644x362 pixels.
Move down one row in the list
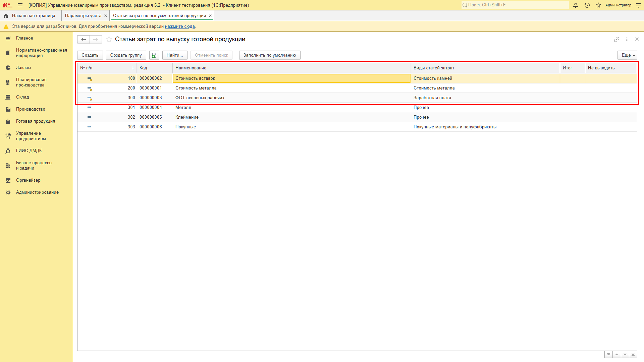point(625,355)
